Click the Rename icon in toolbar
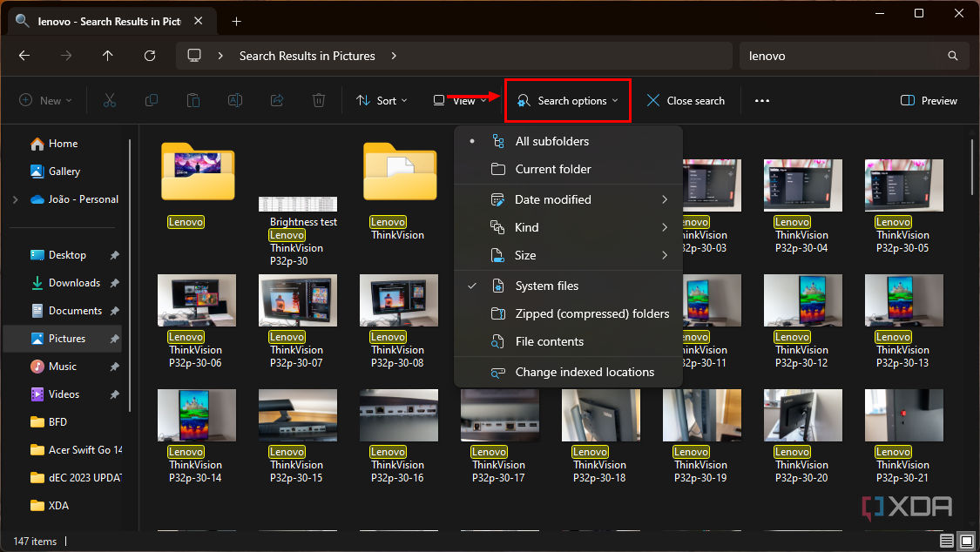The width and height of the screenshot is (980, 552). coord(234,100)
